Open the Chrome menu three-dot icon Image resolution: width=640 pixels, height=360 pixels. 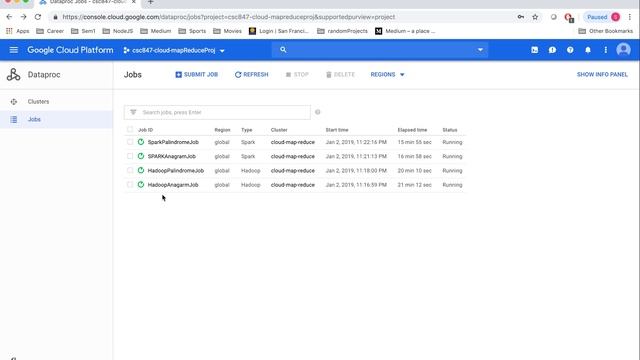[x=630, y=17]
